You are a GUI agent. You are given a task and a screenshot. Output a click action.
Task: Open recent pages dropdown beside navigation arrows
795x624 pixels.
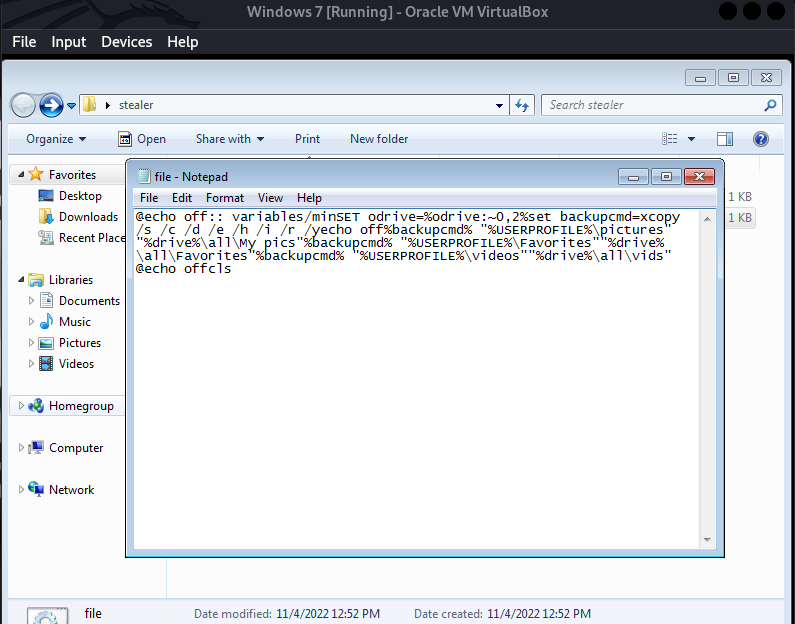[x=71, y=105]
